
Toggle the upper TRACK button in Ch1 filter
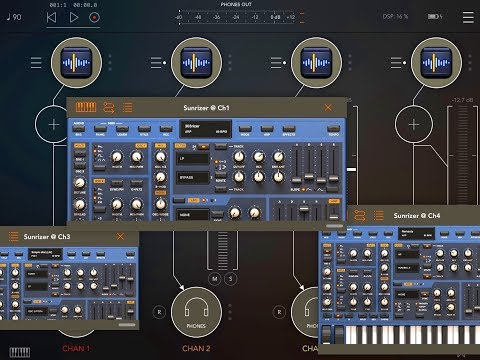[220, 146]
